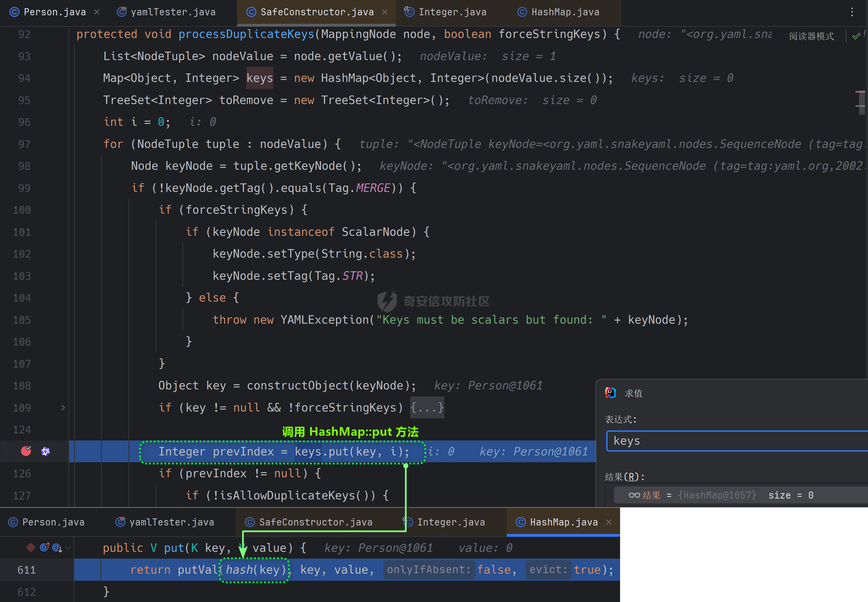
Task: Open the editor tabs three-dot menu
Action: (852, 12)
